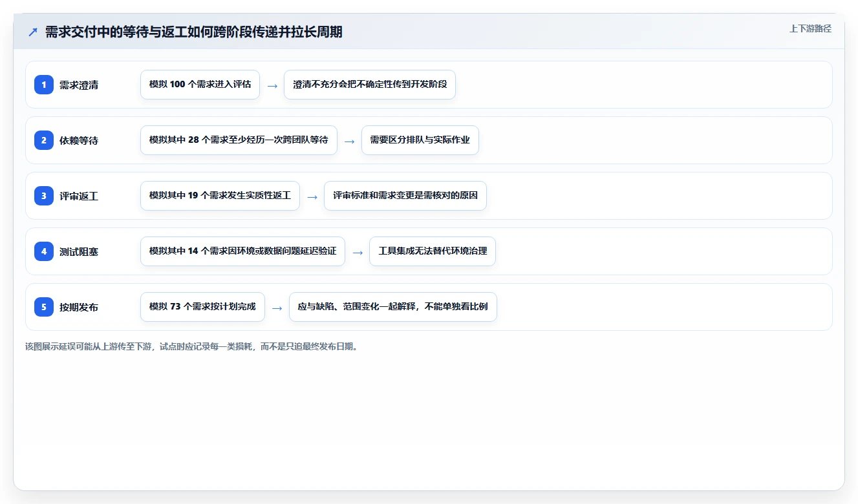
Task: Open the 模拟其中 28 个需求至少经历一次跨团队等待 chip
Action: [239, 140]
